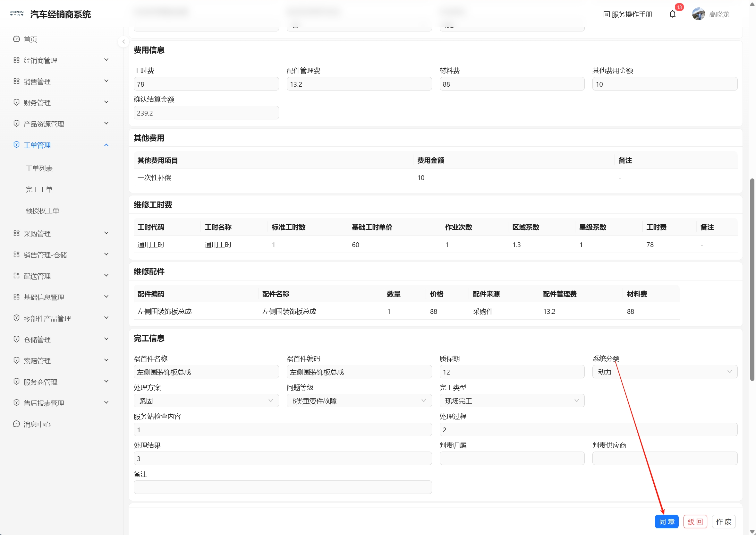The width and height of the screenshot is (756, 535).
Task: Click the 服务商管理 shield icon
Action: point(16,382)
